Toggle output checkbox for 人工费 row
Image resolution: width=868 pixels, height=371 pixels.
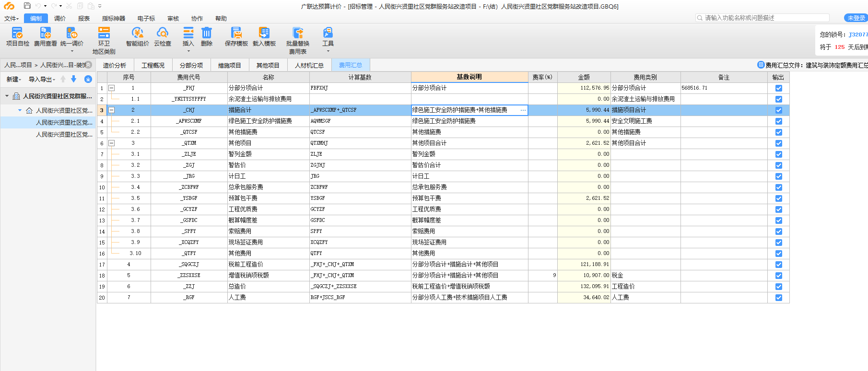[778, 298]
